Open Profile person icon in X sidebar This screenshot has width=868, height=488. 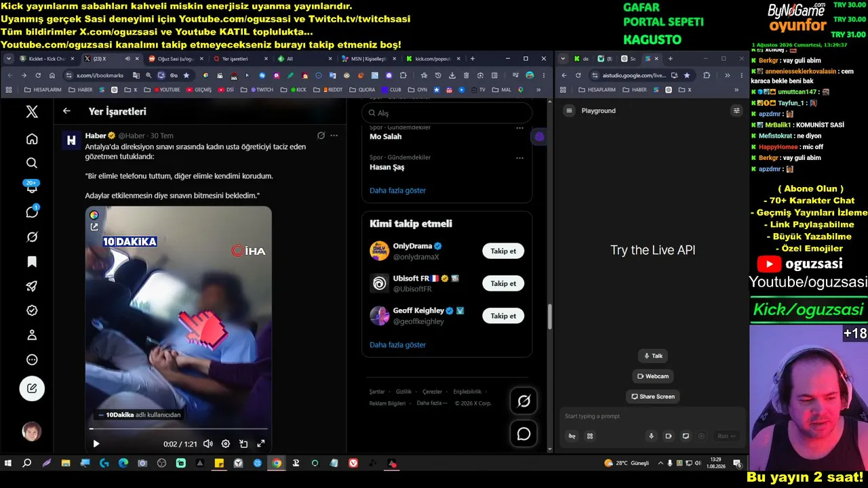click(x=32, y=335)
